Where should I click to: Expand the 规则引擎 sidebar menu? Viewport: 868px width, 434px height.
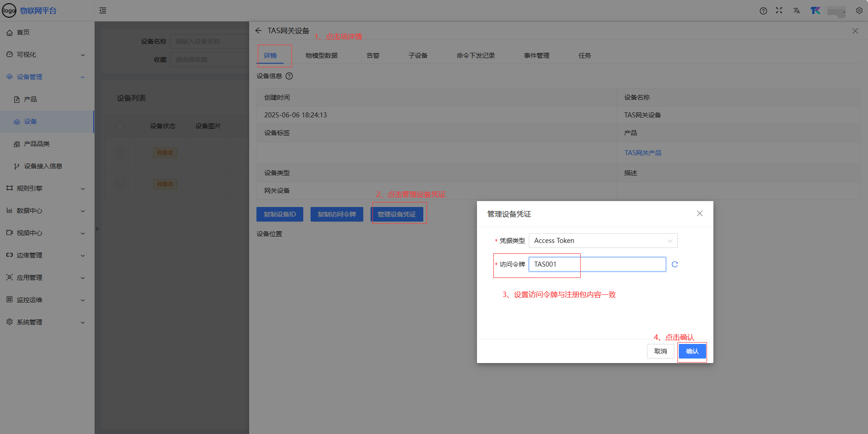45,188
